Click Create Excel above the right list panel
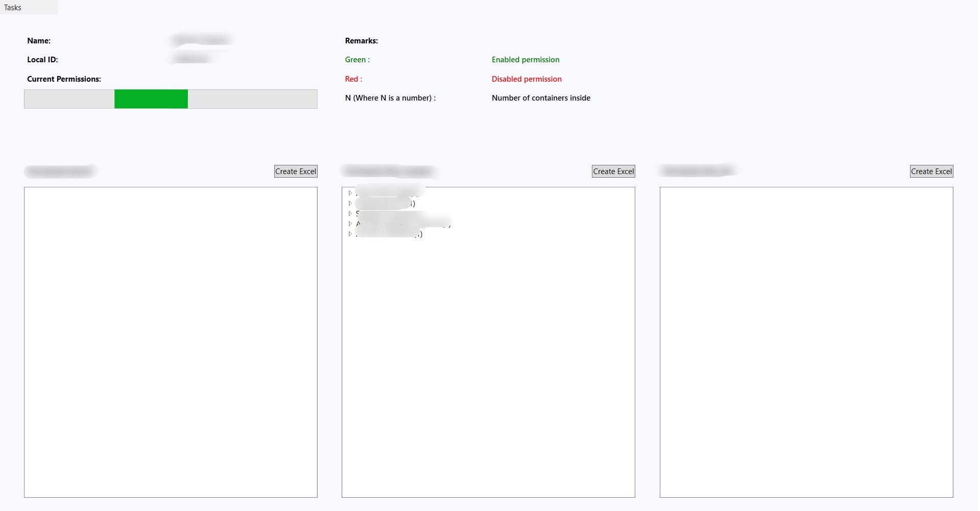 coord(931,172)
